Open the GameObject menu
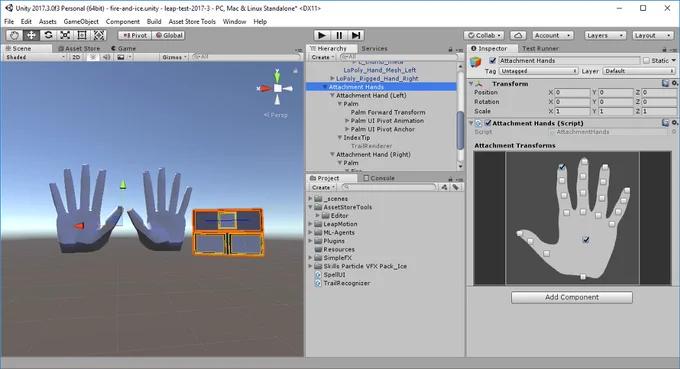 point(81,21)
